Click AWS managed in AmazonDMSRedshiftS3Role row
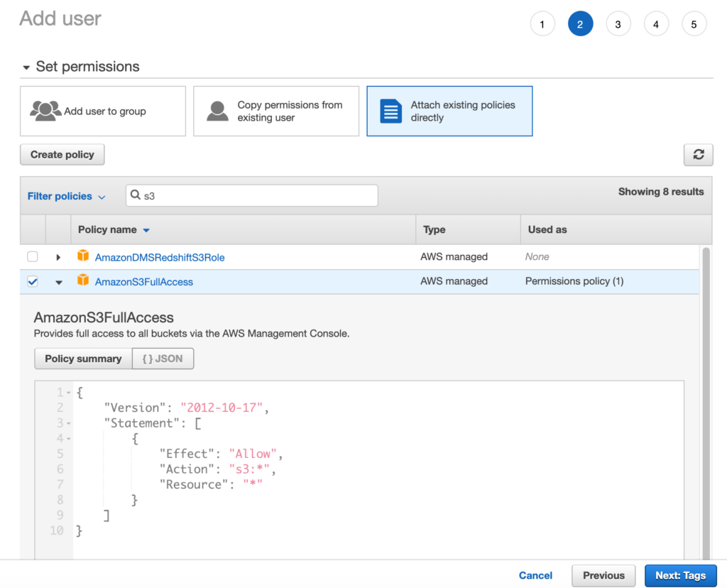This screenshot has width=727, height=588. tap(454, 256)
